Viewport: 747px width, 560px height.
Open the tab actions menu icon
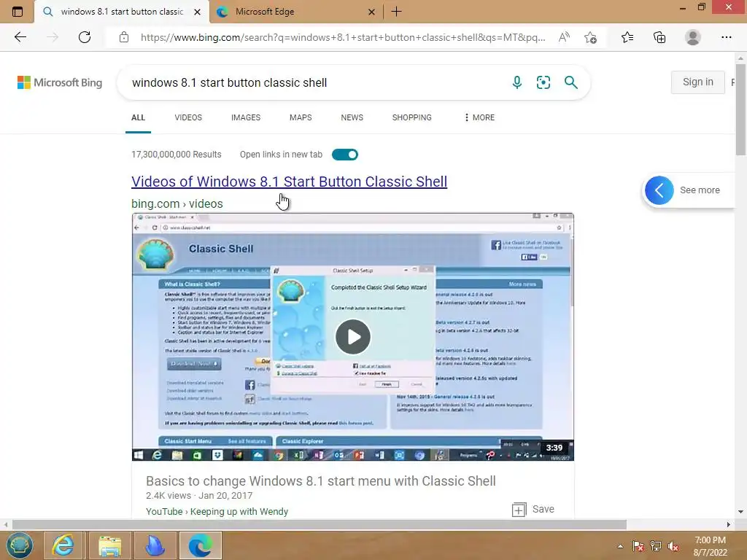coord(18,12)
